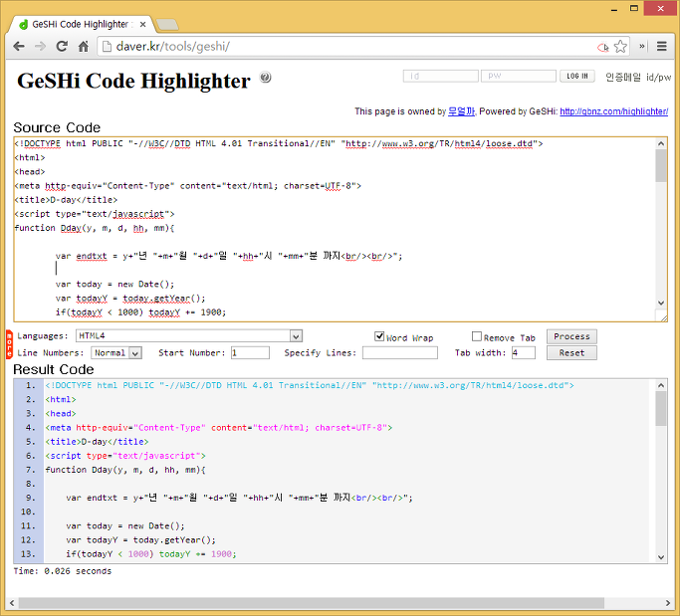This screenshot has height=616, width=680.
Task: Click the 'Source Code' heading
Action: click(57, 127)
